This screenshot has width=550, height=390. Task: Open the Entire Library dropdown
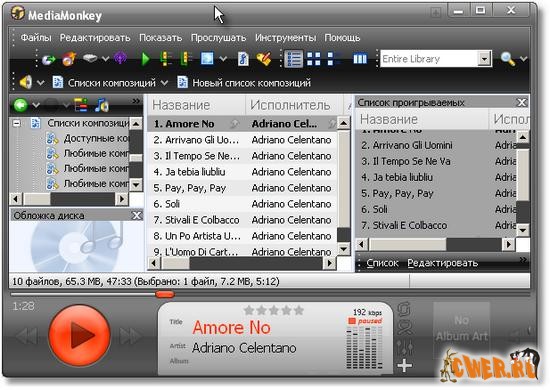click(484, 59)
